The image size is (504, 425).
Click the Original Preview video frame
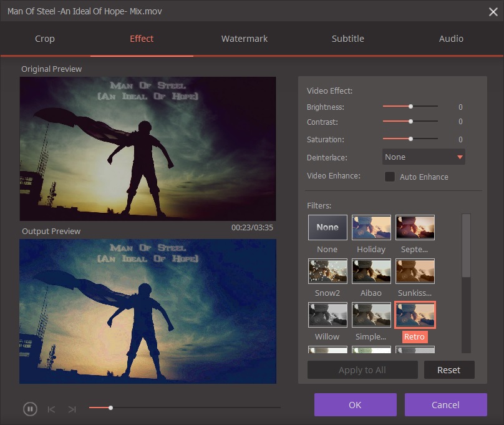point(148,149)
